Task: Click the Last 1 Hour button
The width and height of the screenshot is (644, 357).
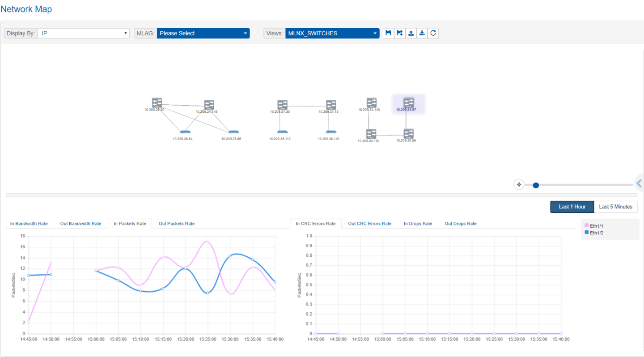Action: [572, 207]
